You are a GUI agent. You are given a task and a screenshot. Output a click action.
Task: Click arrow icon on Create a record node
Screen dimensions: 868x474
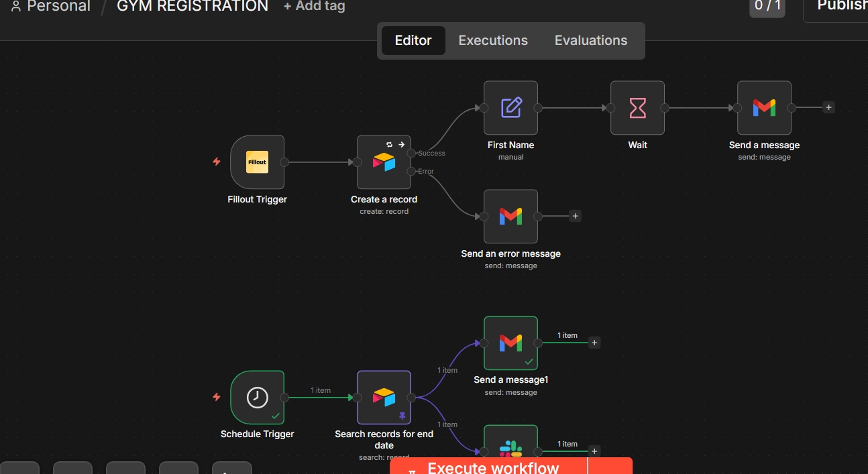[x=401, y=144]
